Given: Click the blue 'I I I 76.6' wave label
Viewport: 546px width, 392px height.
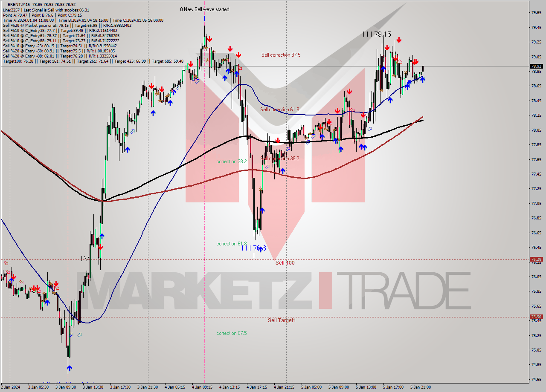Looking at the screenshot, I should 254,248.
